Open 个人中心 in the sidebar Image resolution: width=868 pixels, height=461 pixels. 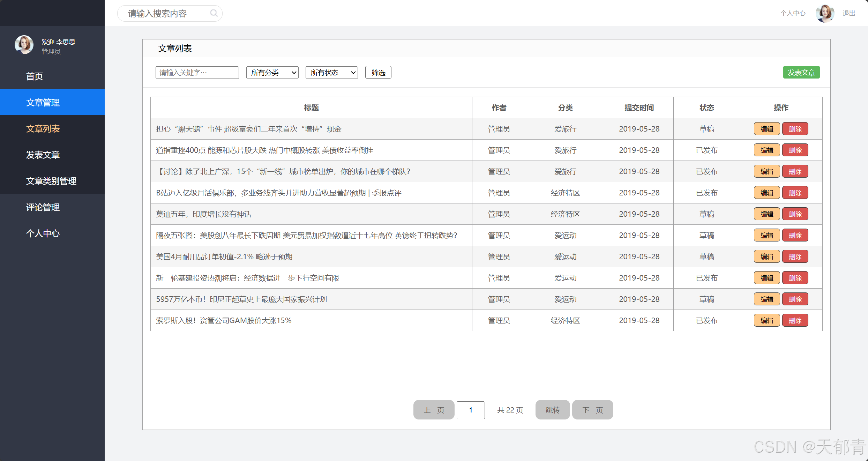click(x=52, y=233)
